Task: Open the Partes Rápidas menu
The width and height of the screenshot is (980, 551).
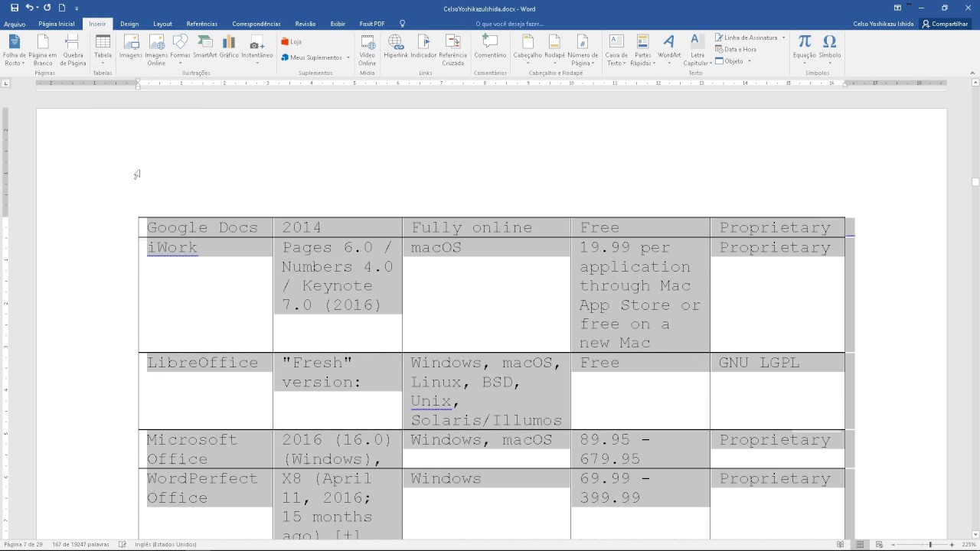Action: click(x=642, y=51)
